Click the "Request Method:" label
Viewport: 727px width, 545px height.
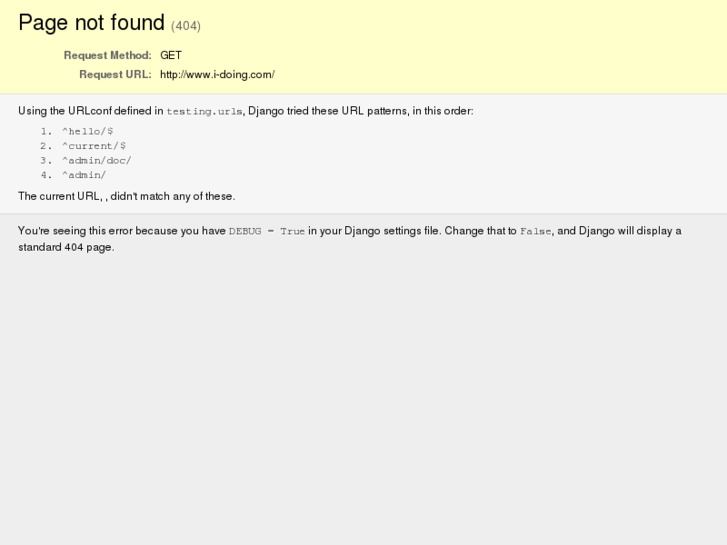click(x=107, y=56)
